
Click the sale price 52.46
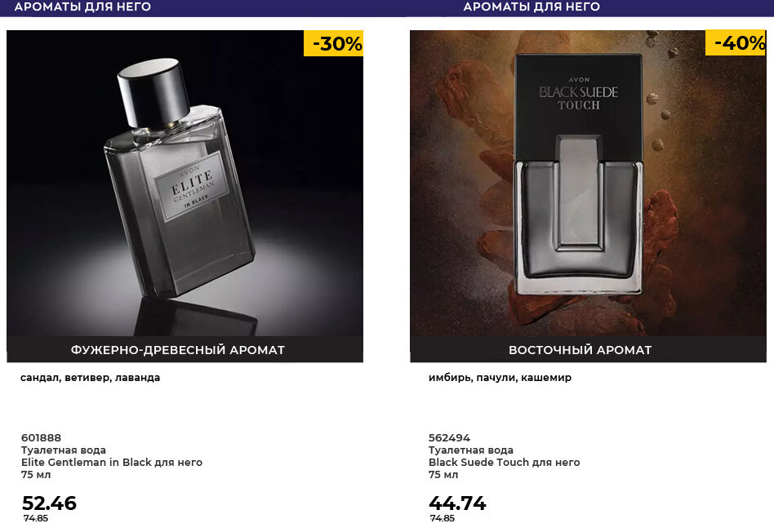point(49,503)
